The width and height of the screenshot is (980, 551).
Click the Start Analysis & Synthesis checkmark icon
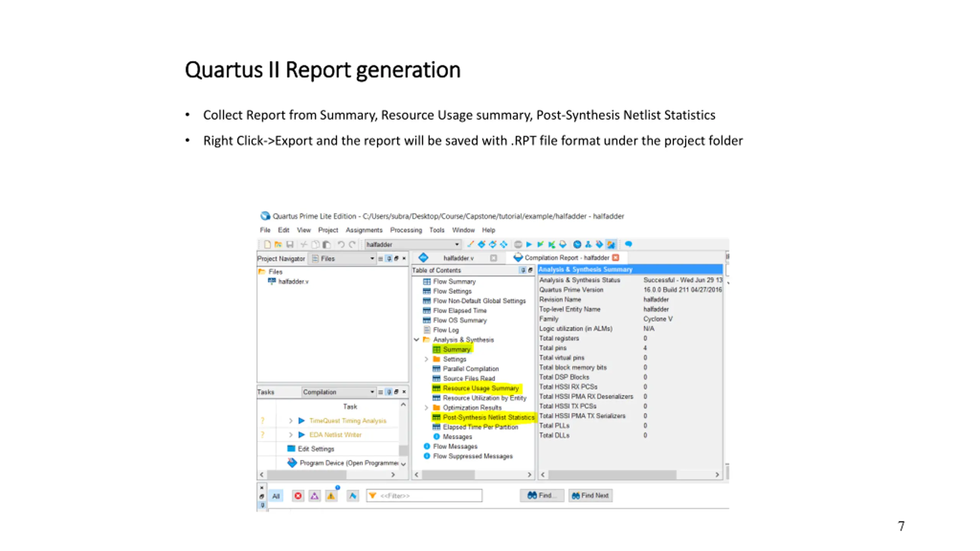541,244
